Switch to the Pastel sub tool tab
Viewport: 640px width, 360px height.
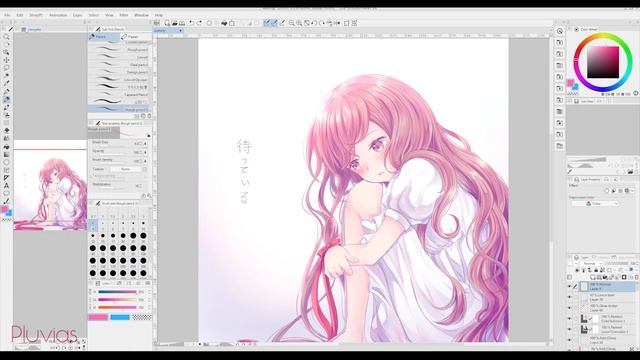pyautogui.click(x=136, y=37)
